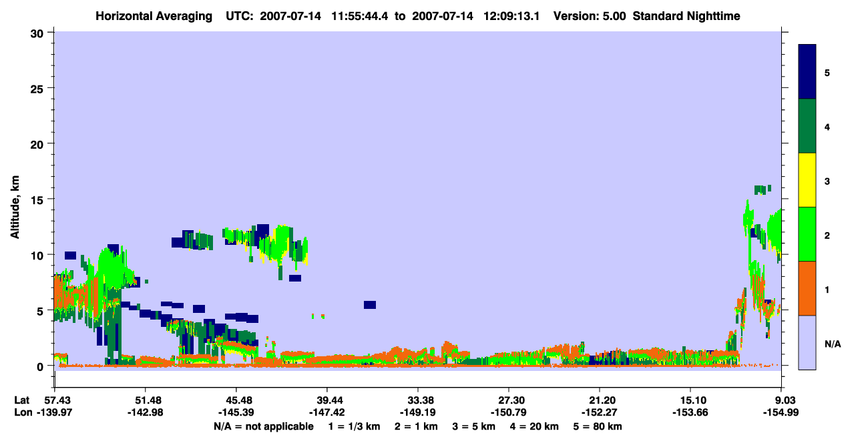Click the orange colorbar segment labeled 1
This screenshot has width=868, height=445.
pos(807,288)
